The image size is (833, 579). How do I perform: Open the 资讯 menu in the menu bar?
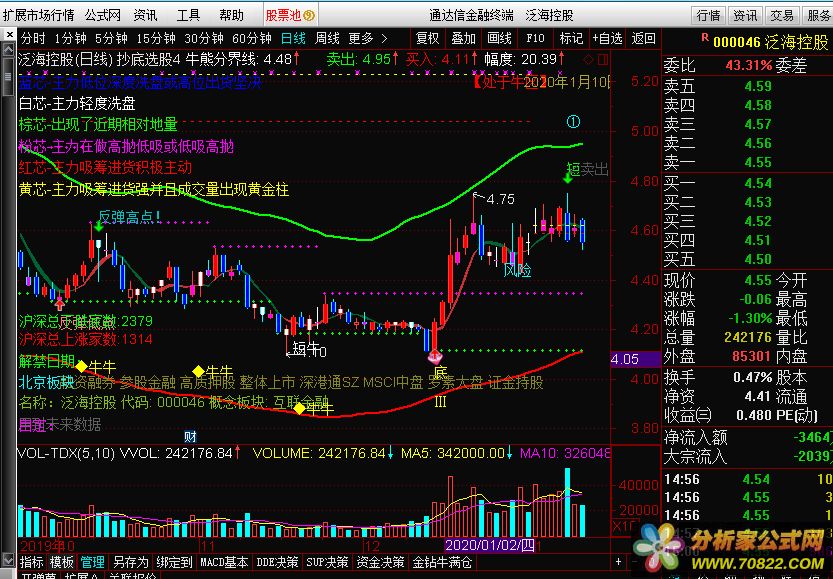pyautogui.click(x=145, y=15)
